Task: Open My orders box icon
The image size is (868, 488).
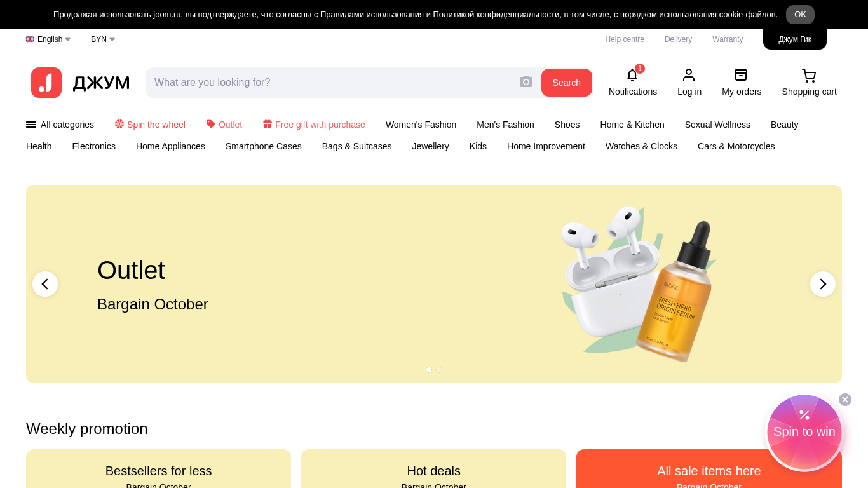Action: [x=741, y=76]
